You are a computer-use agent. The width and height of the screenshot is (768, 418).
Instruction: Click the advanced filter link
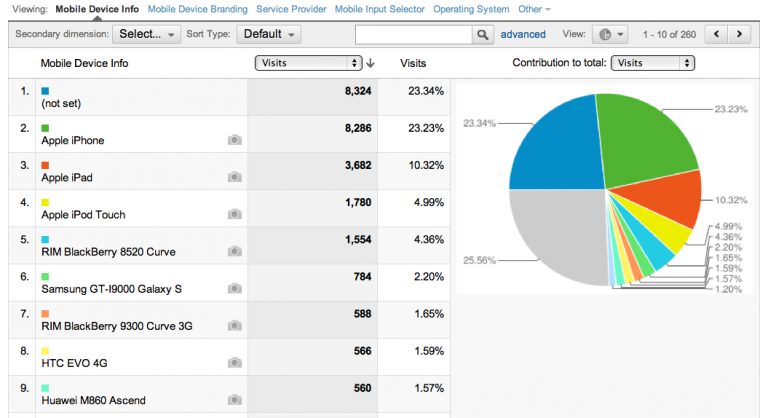[x=523, y=34]
